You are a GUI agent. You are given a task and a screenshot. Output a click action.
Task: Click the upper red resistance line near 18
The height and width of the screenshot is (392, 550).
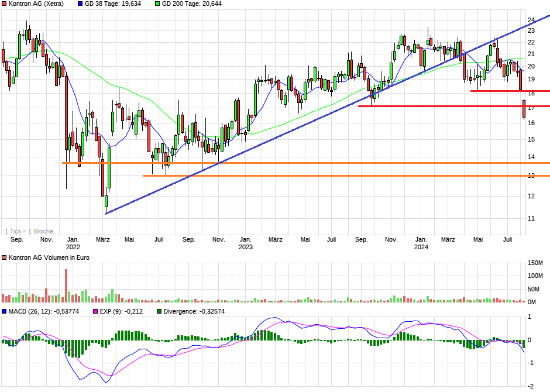click(503, 92)
